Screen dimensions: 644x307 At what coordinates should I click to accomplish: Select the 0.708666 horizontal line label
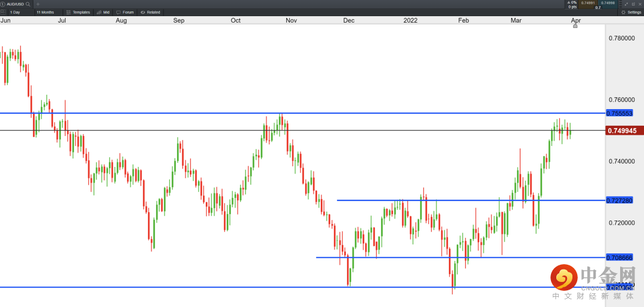pos(620,258)
